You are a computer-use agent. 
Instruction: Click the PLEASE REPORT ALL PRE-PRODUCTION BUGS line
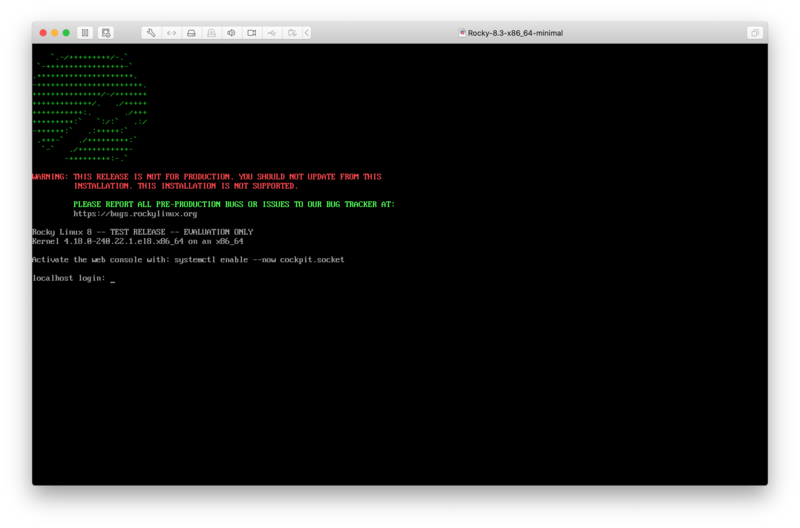pos(234,204)
